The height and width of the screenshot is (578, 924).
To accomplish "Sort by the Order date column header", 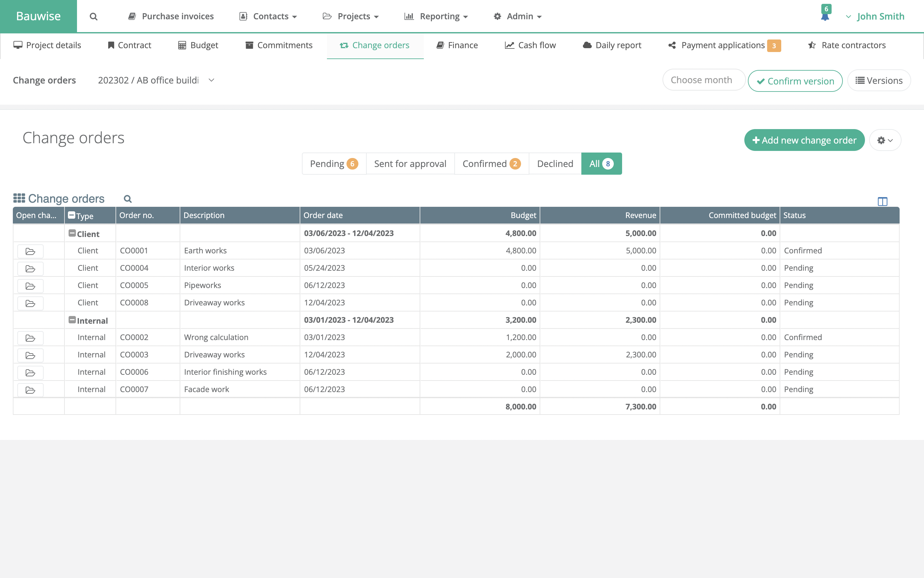I will tap(360, 215).
